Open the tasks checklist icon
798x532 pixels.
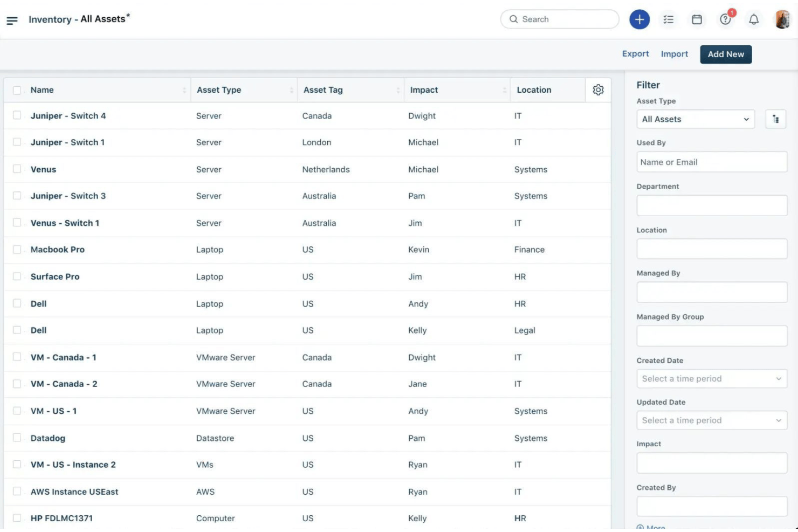click(x=669, y=19)
